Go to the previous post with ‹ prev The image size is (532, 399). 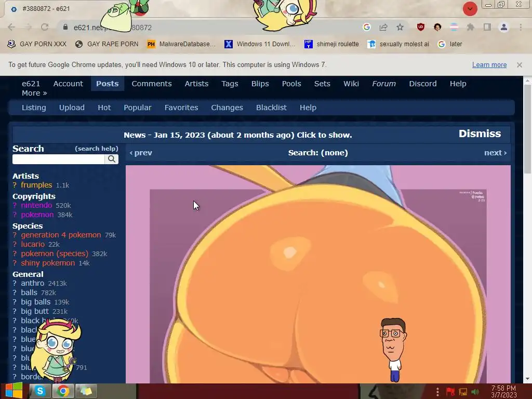point(141,153)
